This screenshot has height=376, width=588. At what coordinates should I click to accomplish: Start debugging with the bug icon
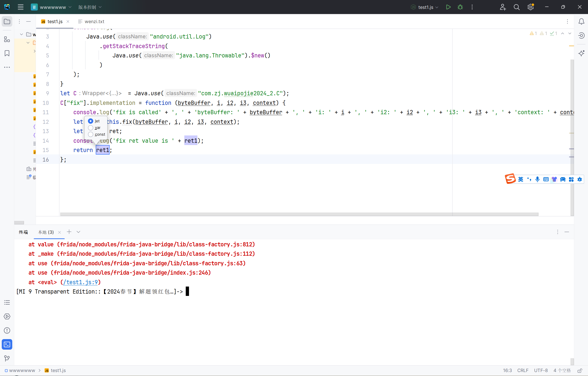(x=460, y=7)
